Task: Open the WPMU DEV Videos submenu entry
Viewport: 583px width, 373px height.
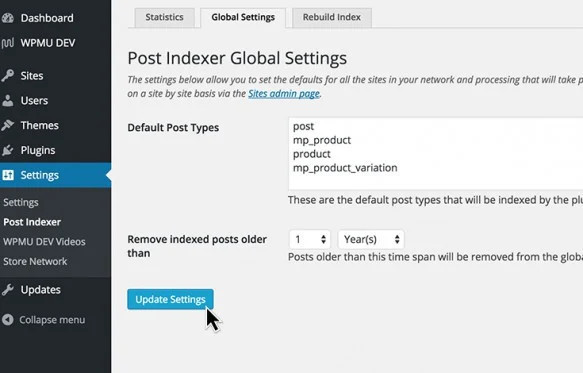Action: (x=44, y=242)
